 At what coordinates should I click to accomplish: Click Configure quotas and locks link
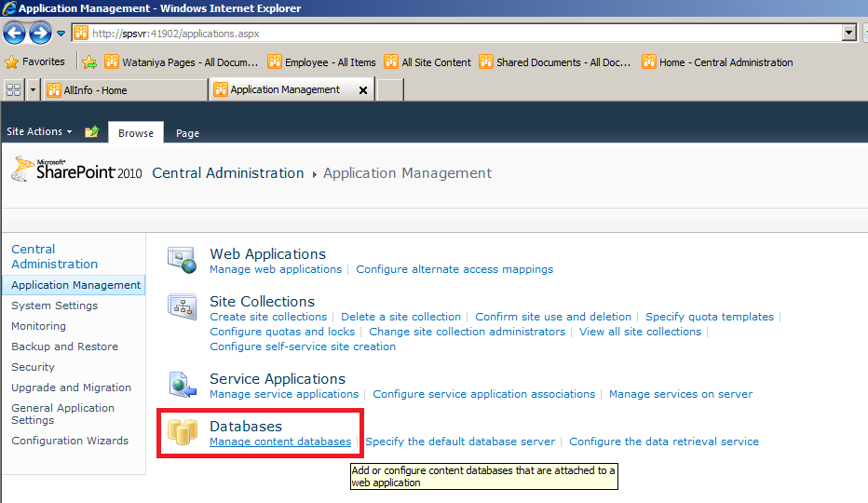(282, 332)
